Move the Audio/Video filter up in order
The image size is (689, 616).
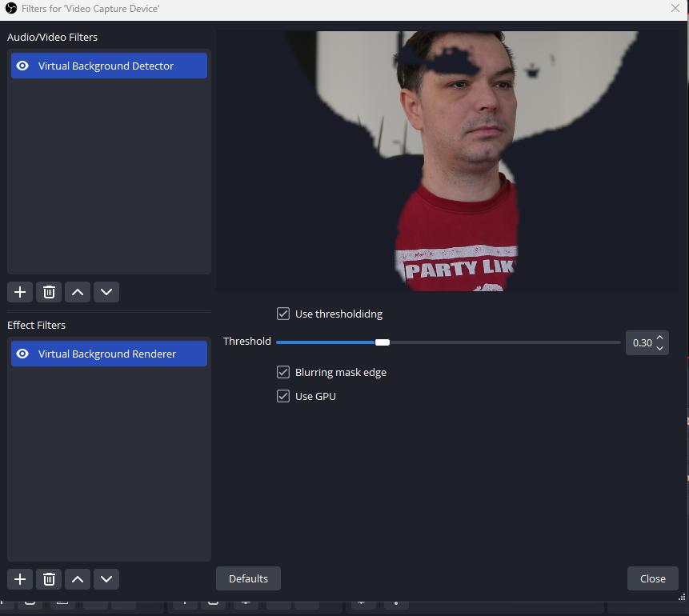click(78, 292)
